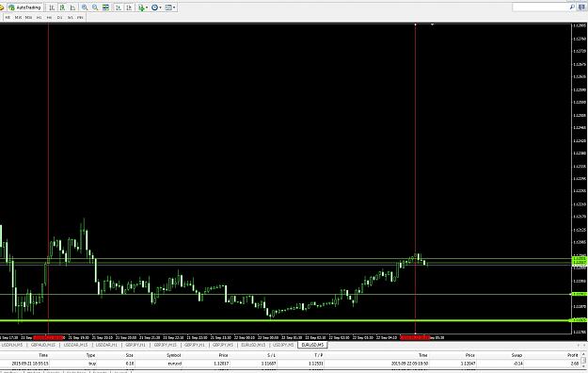Sort trades by the Size column header
Viewport: 588px width, 373px height.
pos(130,355)
